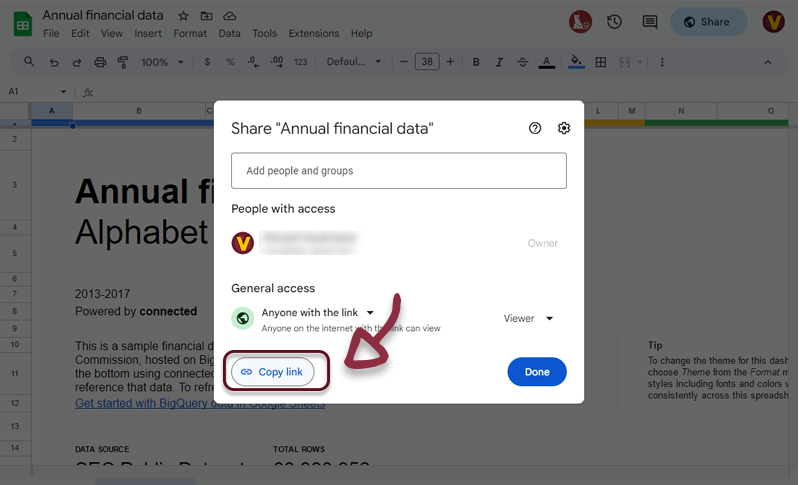Viewport: 800px width, 485px height.
Task: Star the Annual financial data document
Action: coord(183,16)
